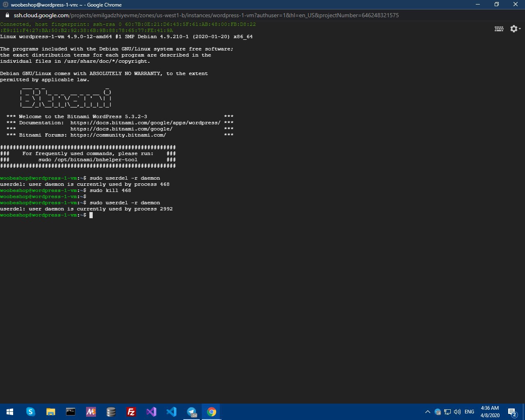Open Skype from the taskbar
This screenshot has height=420, width=525.
coord(30,412)
